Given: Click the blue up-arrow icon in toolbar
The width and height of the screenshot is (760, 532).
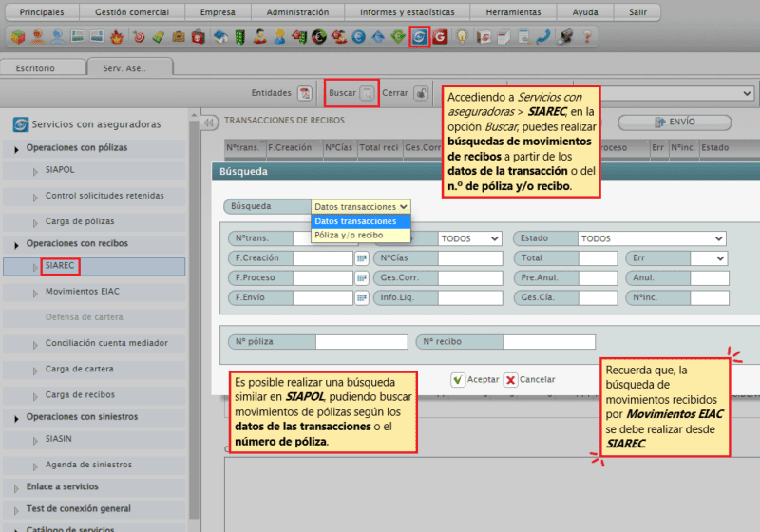Looking at the screenshot, I should point(378,37).
